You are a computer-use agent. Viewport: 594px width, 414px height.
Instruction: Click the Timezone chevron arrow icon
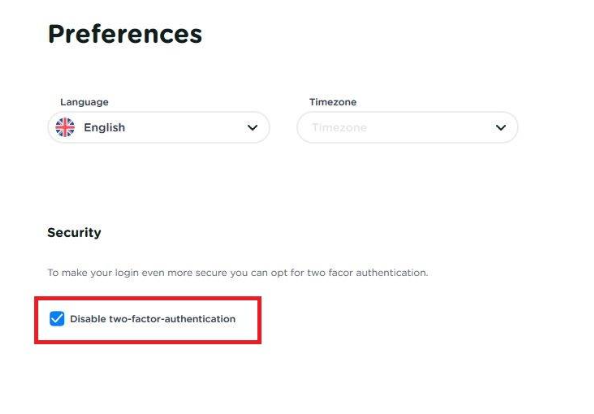click(x=501, y=128)
